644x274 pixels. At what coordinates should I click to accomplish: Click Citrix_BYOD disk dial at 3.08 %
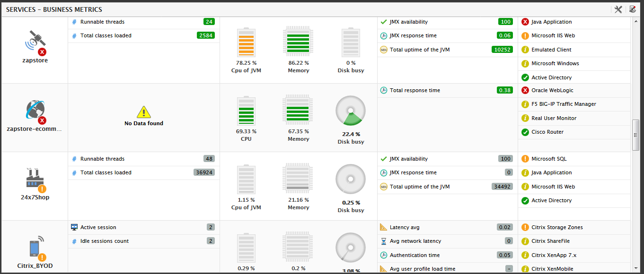coord(351,248)
